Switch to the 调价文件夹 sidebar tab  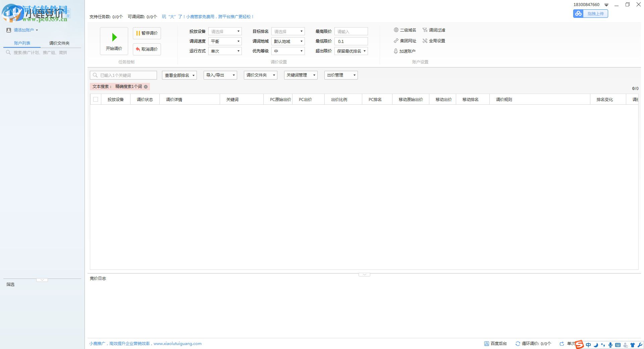[59, 43]
